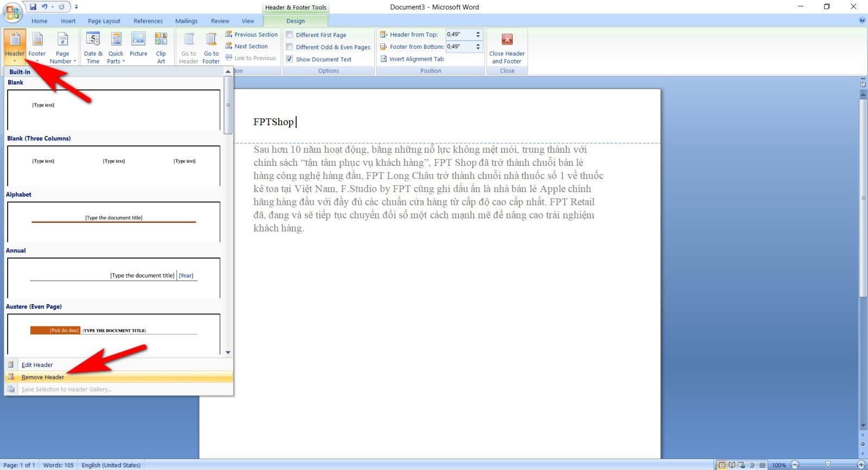The height and width of the screenshot is (470, 868).
Task: Open the Review tab
Action: (220, 21)
